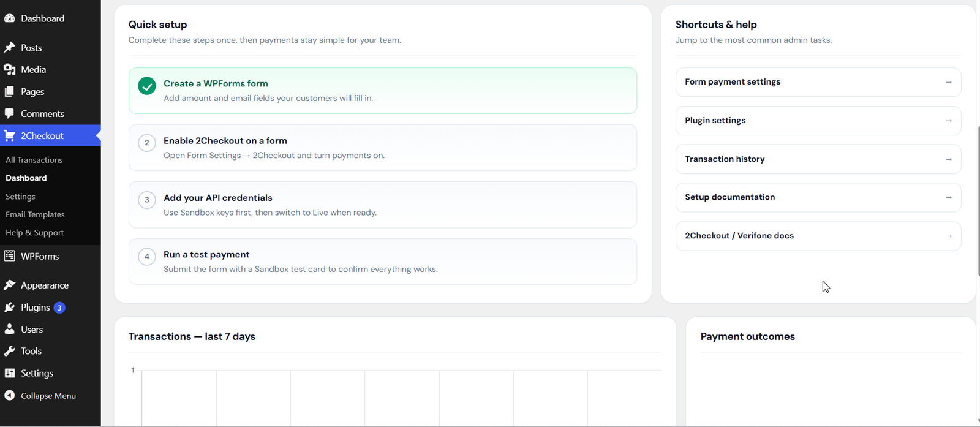Click Collapse Menu label
Image resolution: width=980 pixels, height=427 pixels.
pyautogui.click(x=48, y=396)
